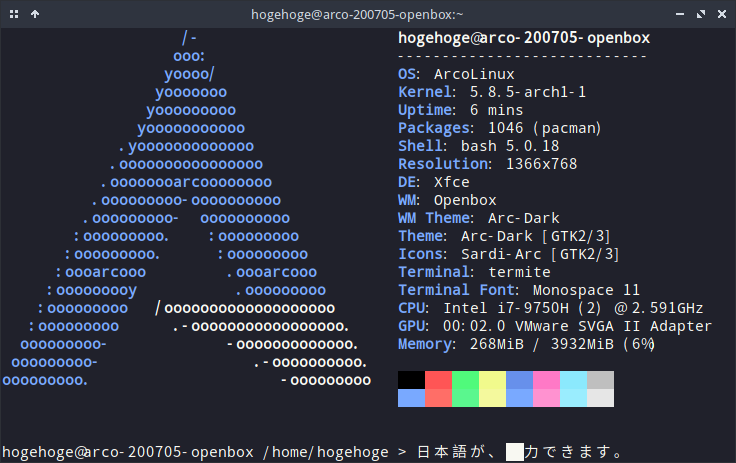This screenshot has width=736, height=463.
Task: Click the Terminal value termite
Action: pyautogui.click(x=519, y=272)
